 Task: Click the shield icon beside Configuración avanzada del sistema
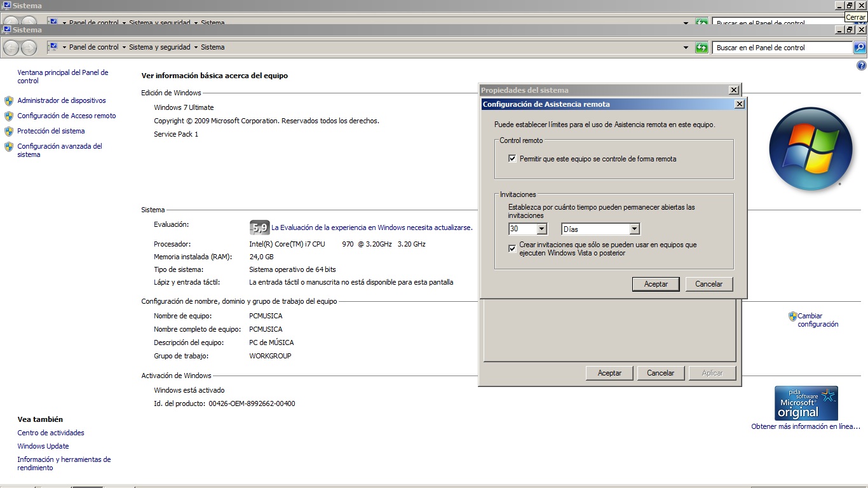[9, 147]
